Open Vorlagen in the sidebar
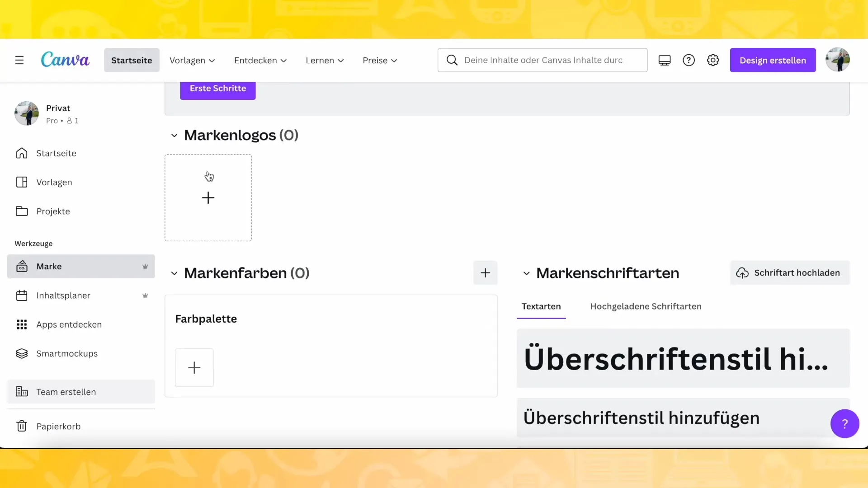 coord(81,182)
